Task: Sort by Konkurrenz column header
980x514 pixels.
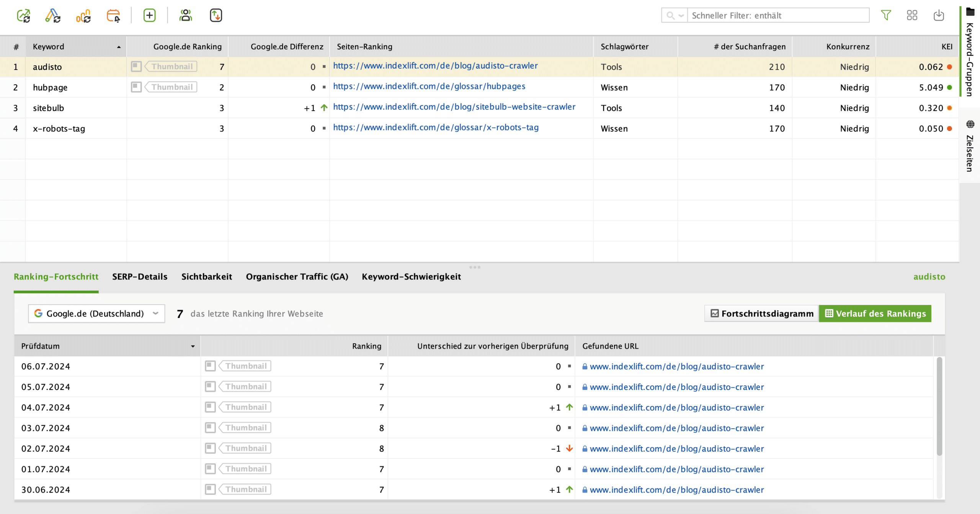Action: click(x=834, y=47)
